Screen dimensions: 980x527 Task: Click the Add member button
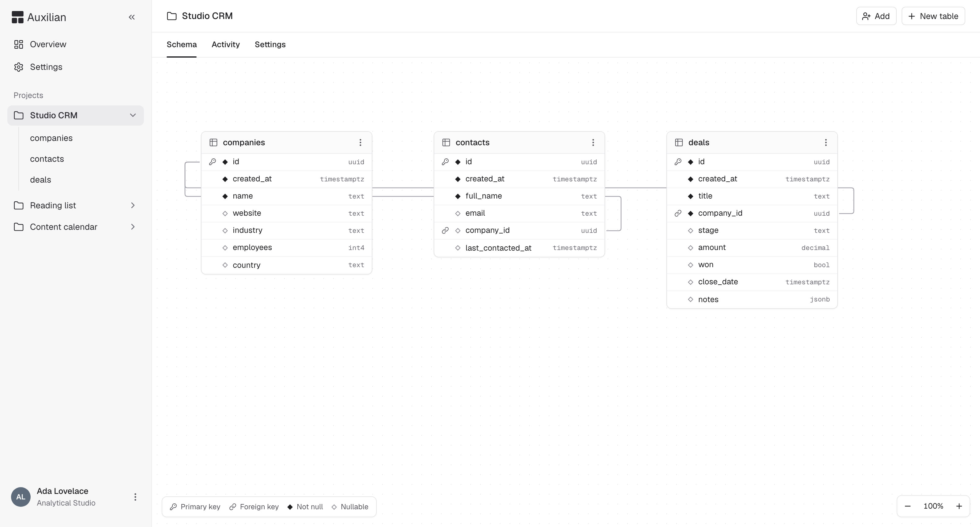(x=876, y=16)
